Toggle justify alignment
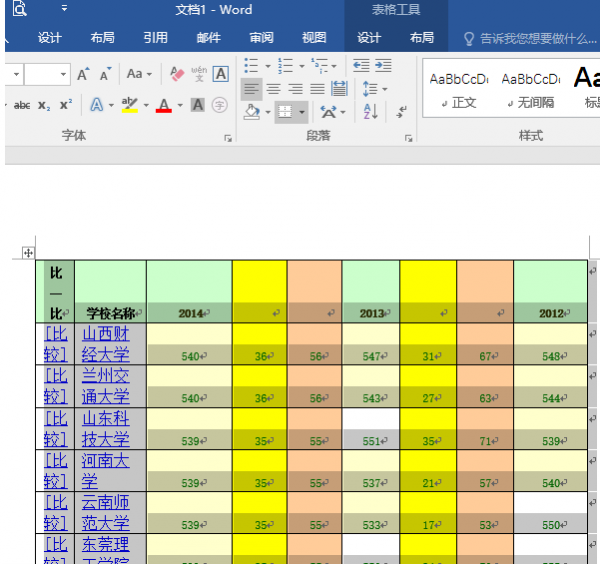Screen dimensions: 600x564 317,89
